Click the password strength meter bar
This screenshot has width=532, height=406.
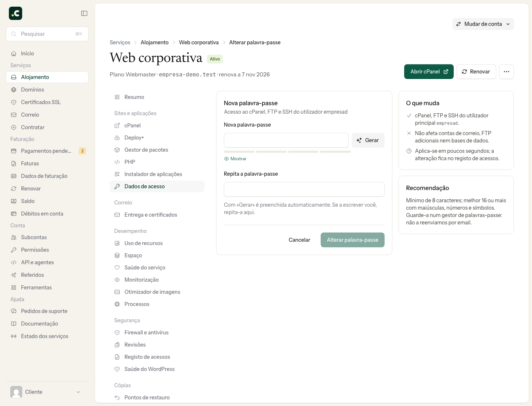(x=287, y=152)
